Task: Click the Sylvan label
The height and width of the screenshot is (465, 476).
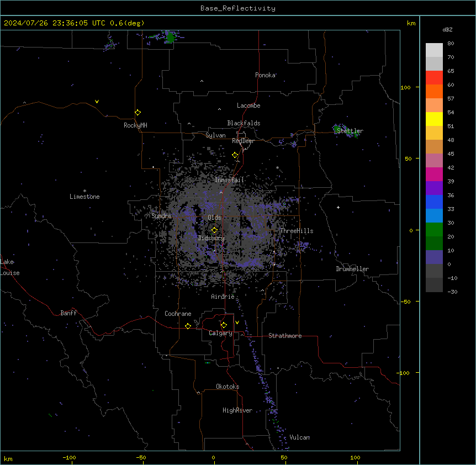Action: [215, 135]
